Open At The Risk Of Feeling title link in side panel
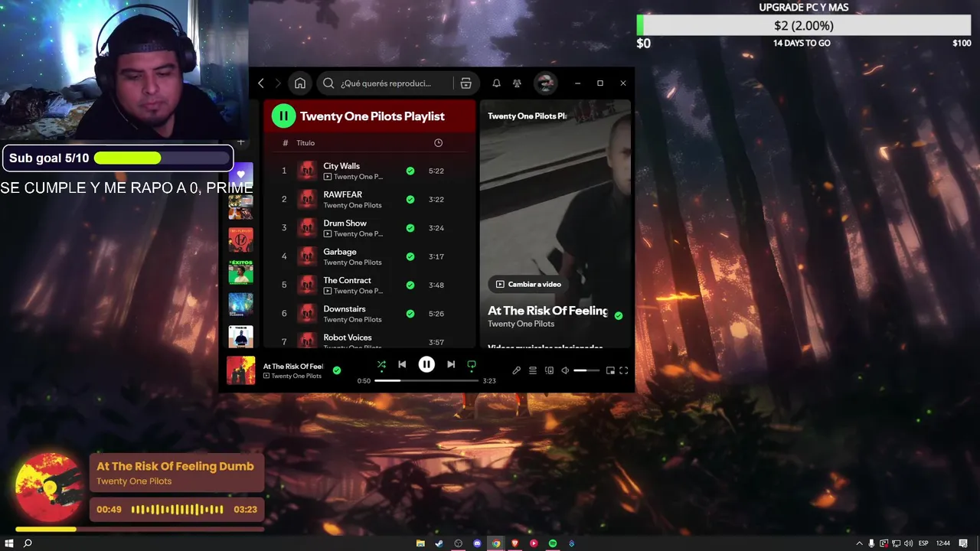Image resolution: width=980 pixels, height=551 pixels. click(547, 311)
